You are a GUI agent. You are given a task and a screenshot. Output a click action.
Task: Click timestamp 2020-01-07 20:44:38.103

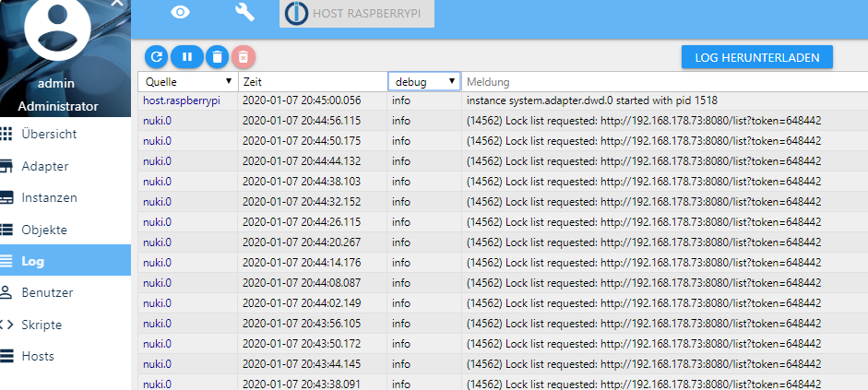click(302, 182)
